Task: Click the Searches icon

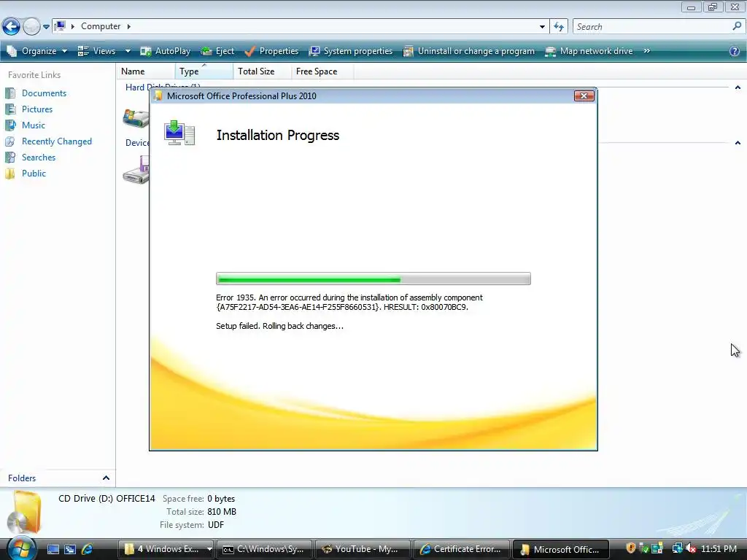Action: [10, 157]
